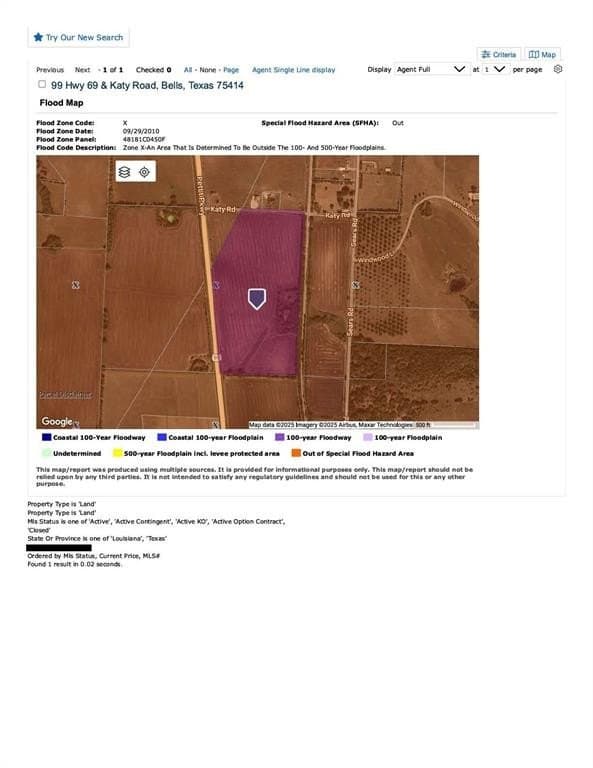This screenshot has height=768, width=593.
Task: Click the Undetermined legend swatch
Action: coord(47,453)
